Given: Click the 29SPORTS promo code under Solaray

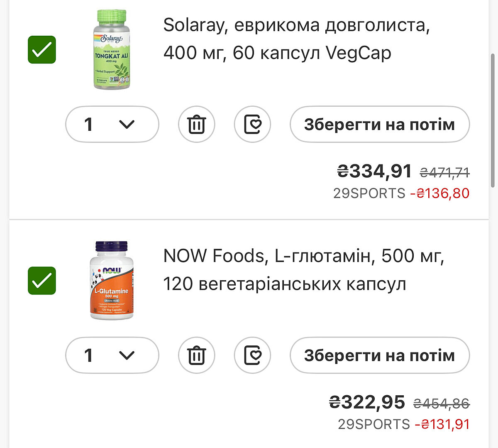Looking at the screenshot, I should click(x=369, y=193).
